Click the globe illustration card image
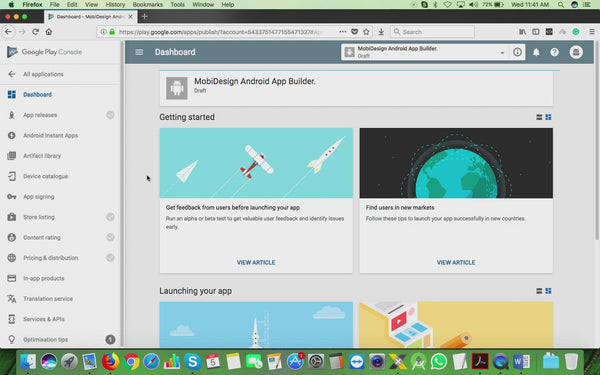600x375 pixels. click(x=456, y=163)
